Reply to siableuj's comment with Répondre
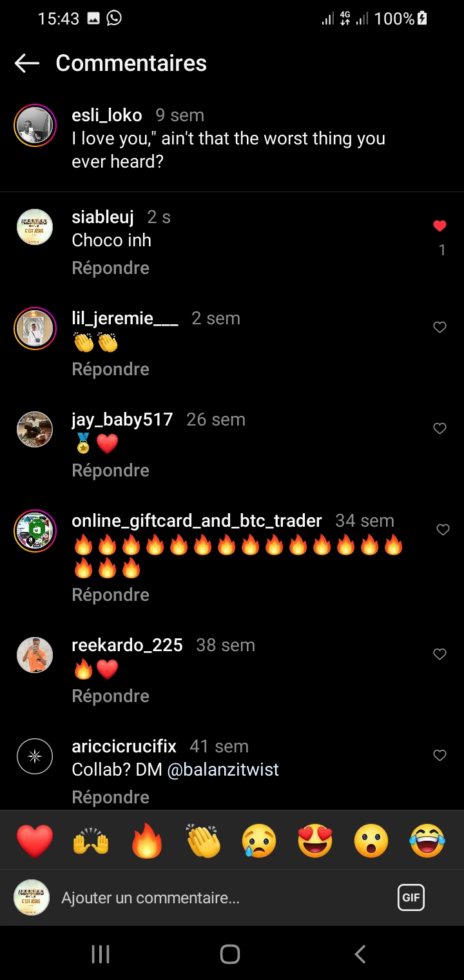Viewport: 464px width, 980px height. click(110, 268)
